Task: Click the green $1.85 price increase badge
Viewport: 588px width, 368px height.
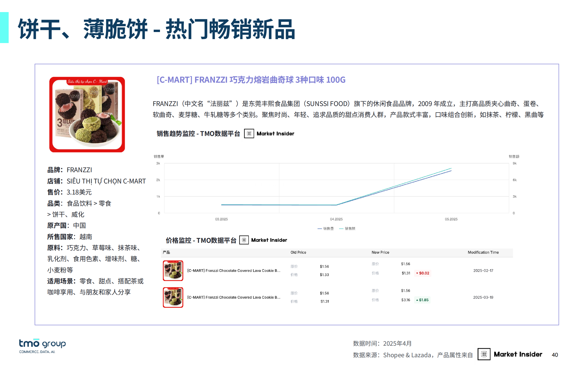Action: point(422,300)
